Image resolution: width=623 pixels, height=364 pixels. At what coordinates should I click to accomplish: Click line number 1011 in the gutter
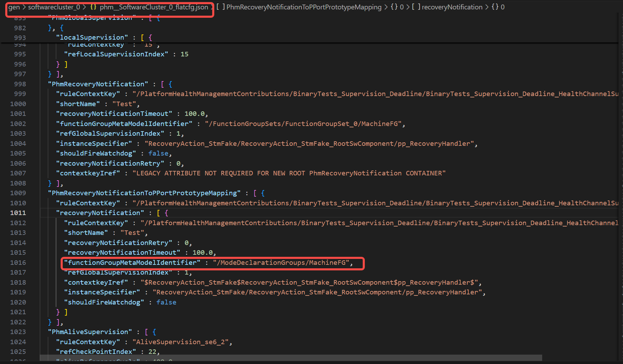(x=18, y=213)
